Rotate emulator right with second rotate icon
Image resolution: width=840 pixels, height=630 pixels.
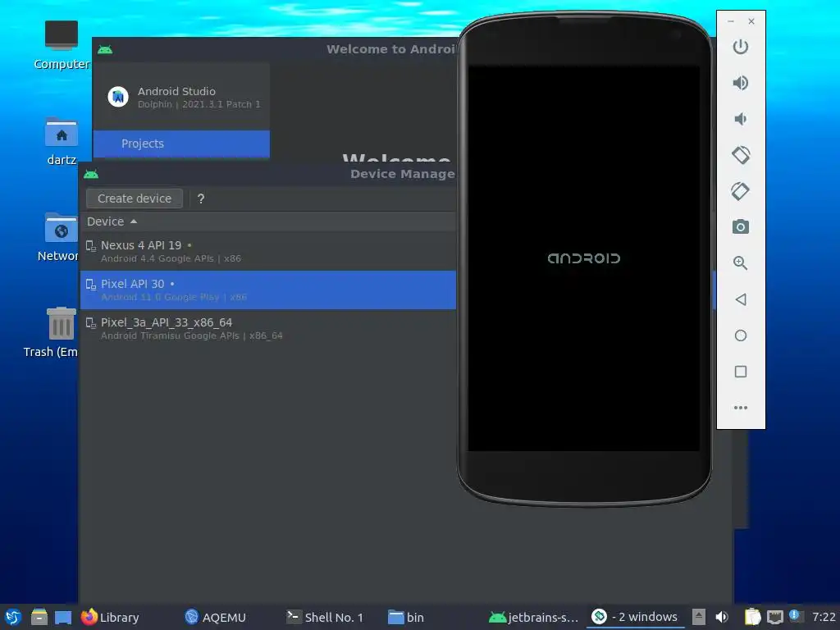click(741, 190)
